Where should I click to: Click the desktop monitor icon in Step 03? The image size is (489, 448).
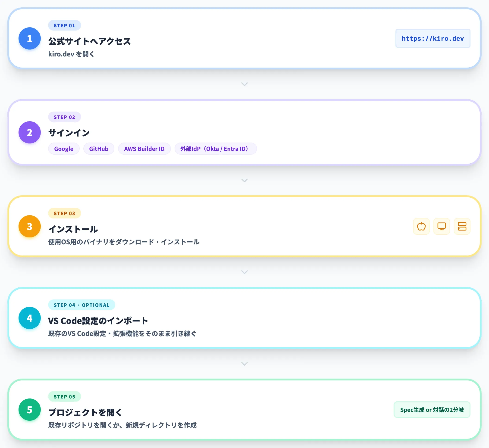(442, 226)
